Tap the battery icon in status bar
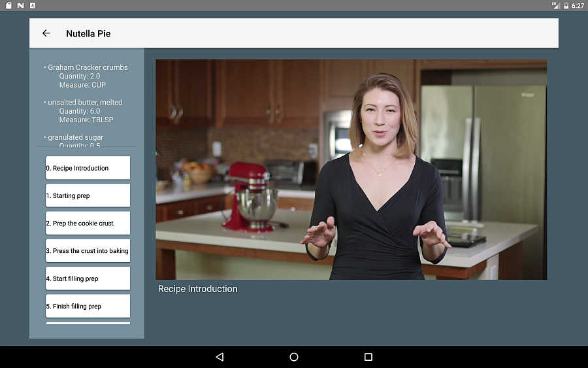588x368 pixels. click(x=566, y=6)
